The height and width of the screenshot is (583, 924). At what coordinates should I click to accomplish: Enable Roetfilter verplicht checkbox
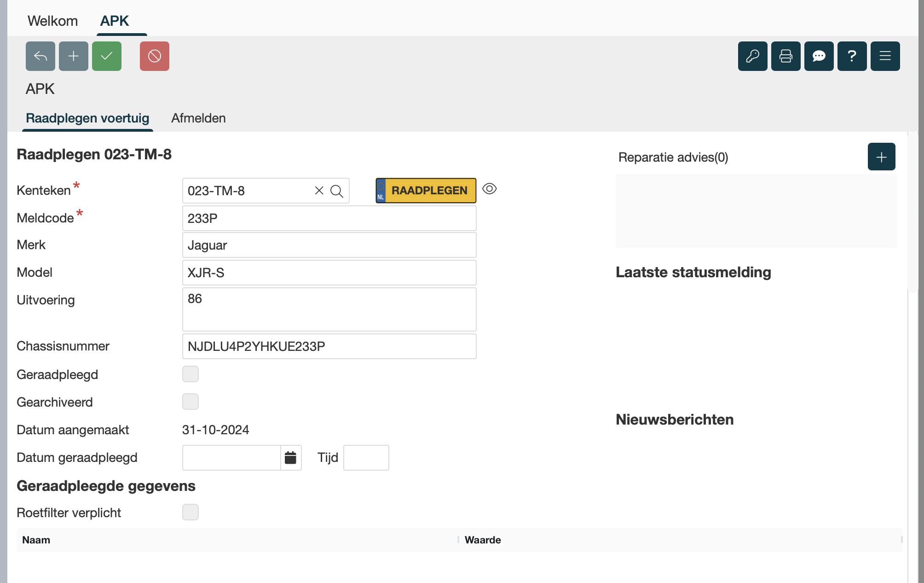(x=191, y=512)
